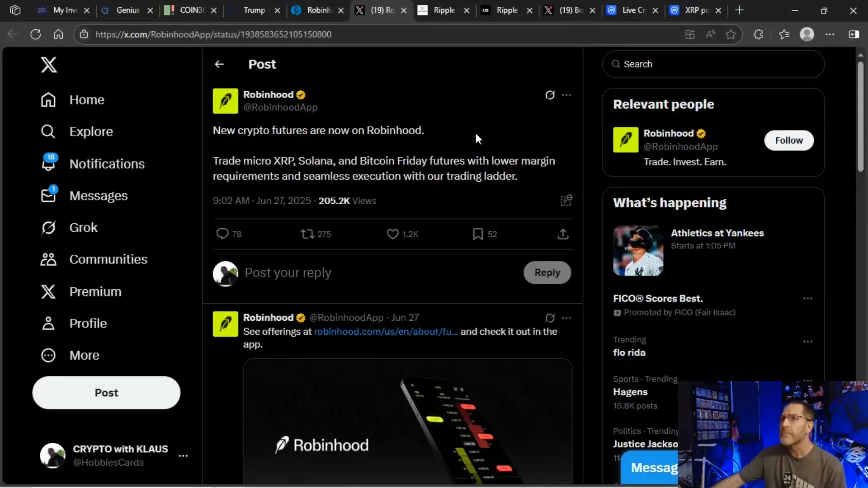Click the Search field on X
868x488 pixels.
[x=713, y=64]
